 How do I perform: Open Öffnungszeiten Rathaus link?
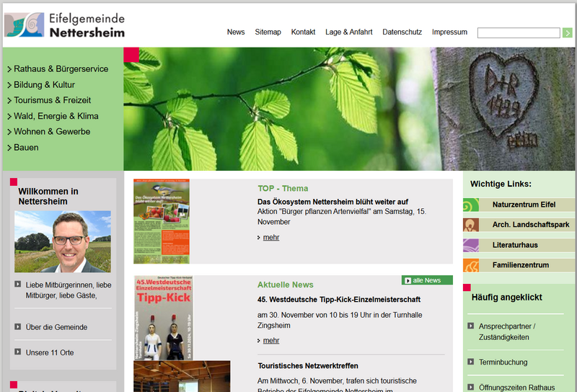point(516,388)
